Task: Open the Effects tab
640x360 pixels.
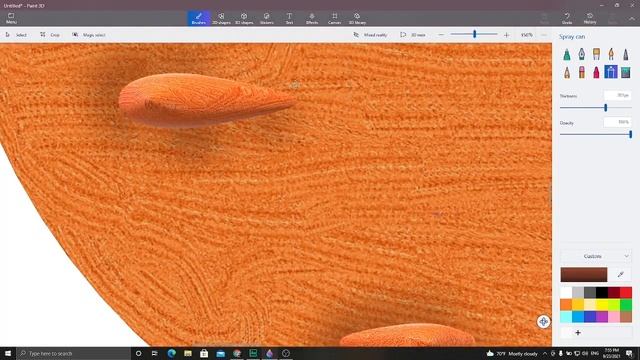Action: (312, 18)
